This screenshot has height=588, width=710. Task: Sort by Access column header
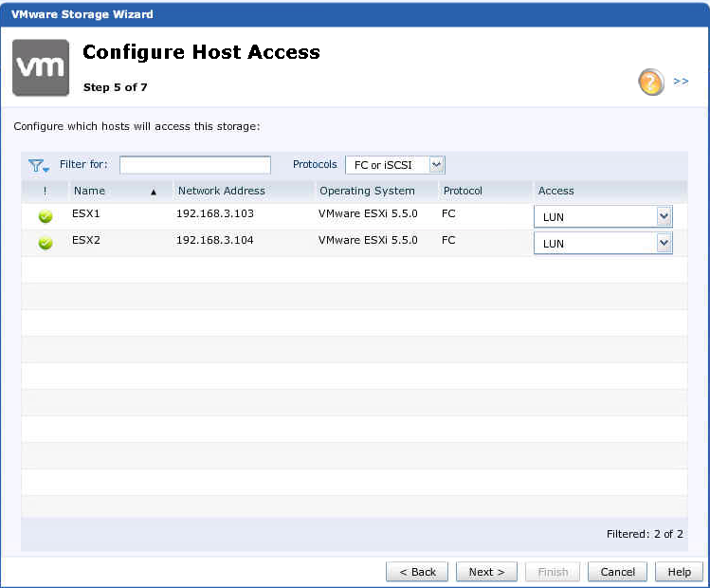(x=556, y=191)
